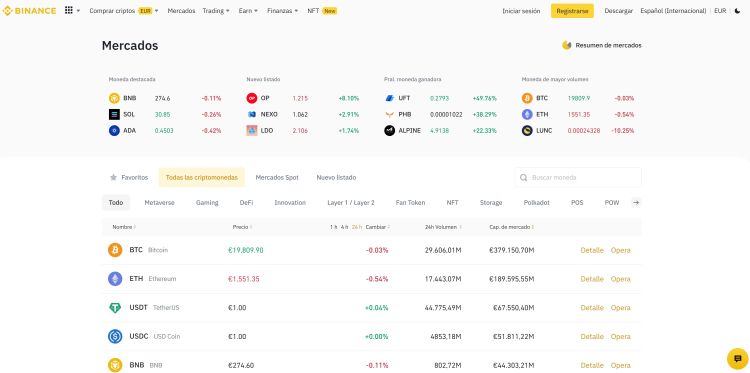Open Detalle for the USDT row
This screenshot has width=750, height=373.
[592, 307]
